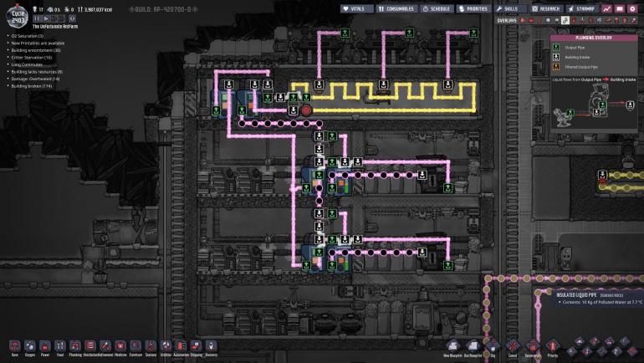This screenshot has height=363, width=644.
Task: Open the Automation build category
Action: (181, 347)
